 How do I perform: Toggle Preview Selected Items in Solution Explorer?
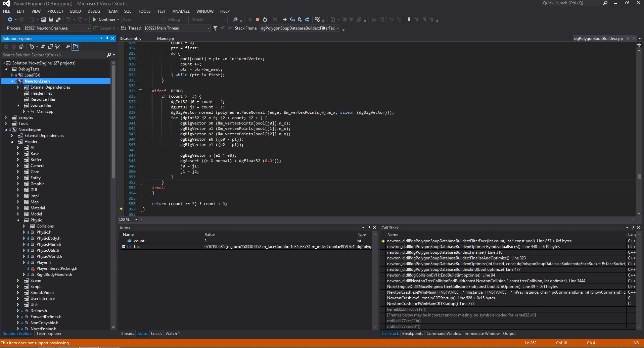point(75,47)
